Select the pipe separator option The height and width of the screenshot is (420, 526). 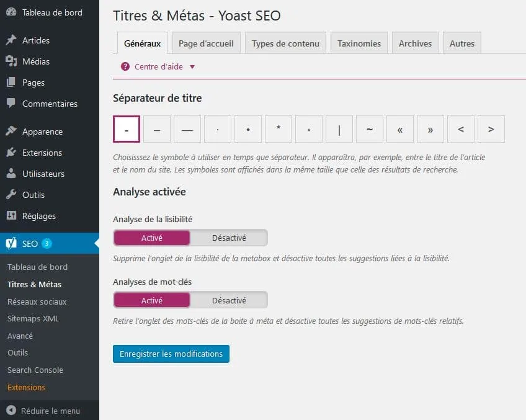[x=339, y=129]
